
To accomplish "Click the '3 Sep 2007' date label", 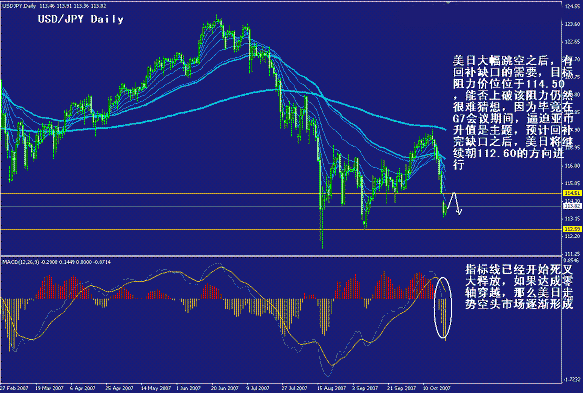I will pyautogui.click(x=365, y=388).
